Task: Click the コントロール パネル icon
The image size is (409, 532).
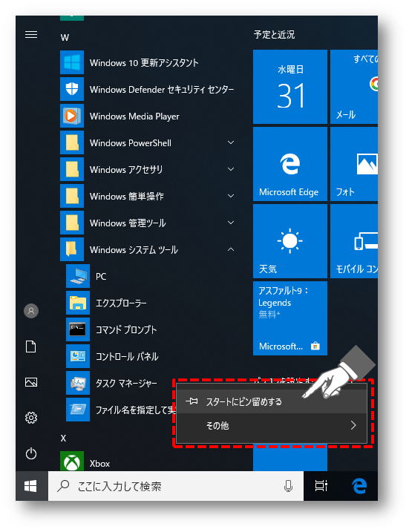Action: pyautogui.click(x=78, y=356)
